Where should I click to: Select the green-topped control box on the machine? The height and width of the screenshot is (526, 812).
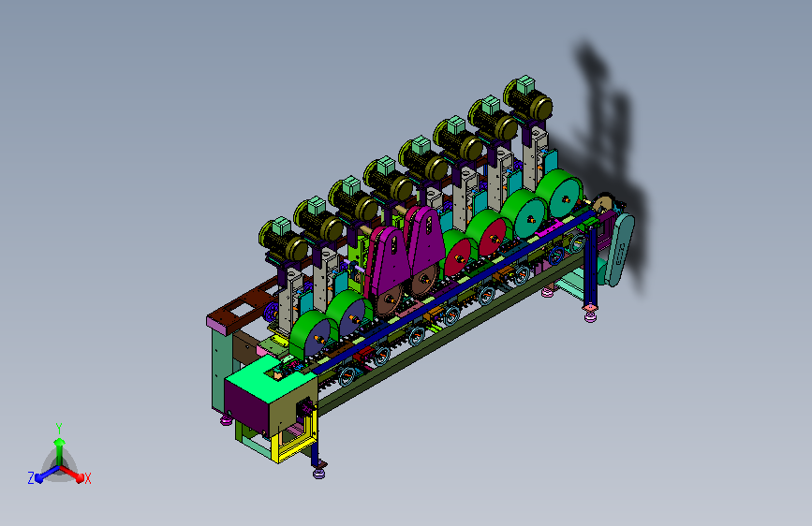[x=271, y=396]
